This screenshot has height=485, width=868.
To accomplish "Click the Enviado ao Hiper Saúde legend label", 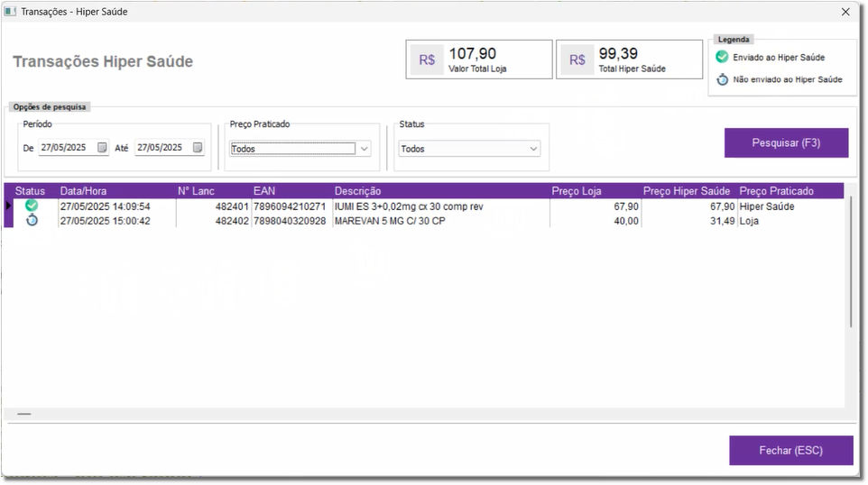I will (x=779, y=58).
